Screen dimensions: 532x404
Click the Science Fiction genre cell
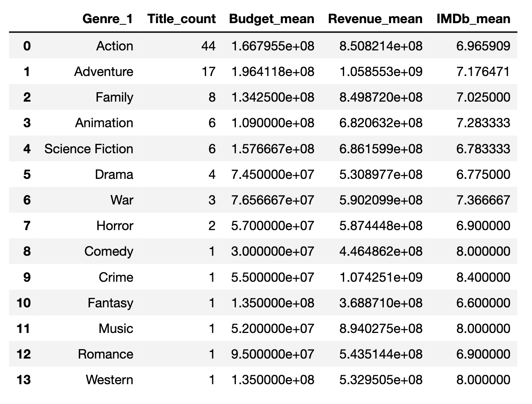click(x=89, y=149)
